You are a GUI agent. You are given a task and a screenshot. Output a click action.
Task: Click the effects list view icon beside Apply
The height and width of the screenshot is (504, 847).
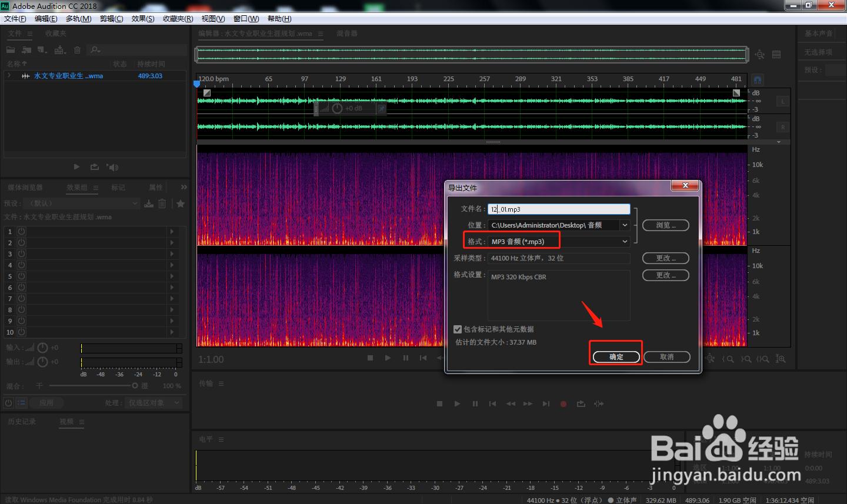coord(22,403)
